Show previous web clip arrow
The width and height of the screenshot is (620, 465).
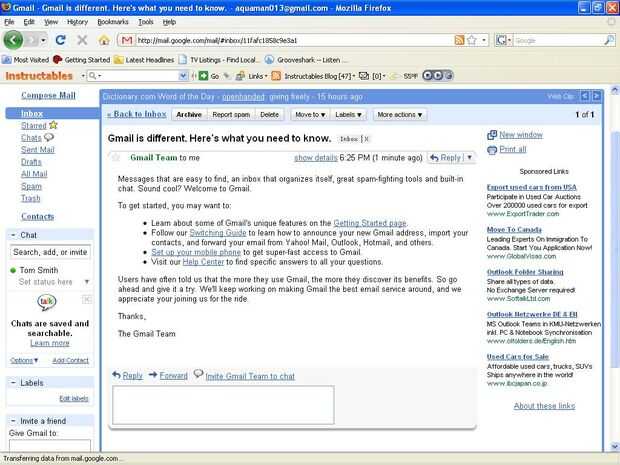[585, 96]
